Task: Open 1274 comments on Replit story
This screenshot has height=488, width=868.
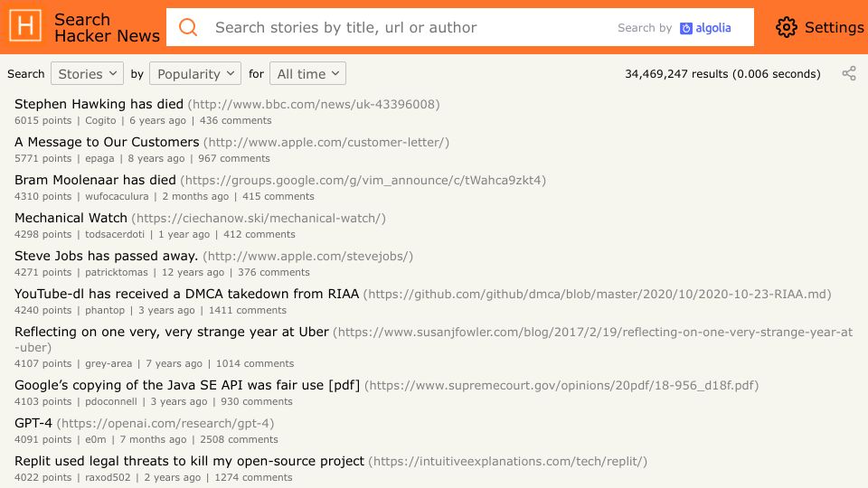Action: coord(253,477)
